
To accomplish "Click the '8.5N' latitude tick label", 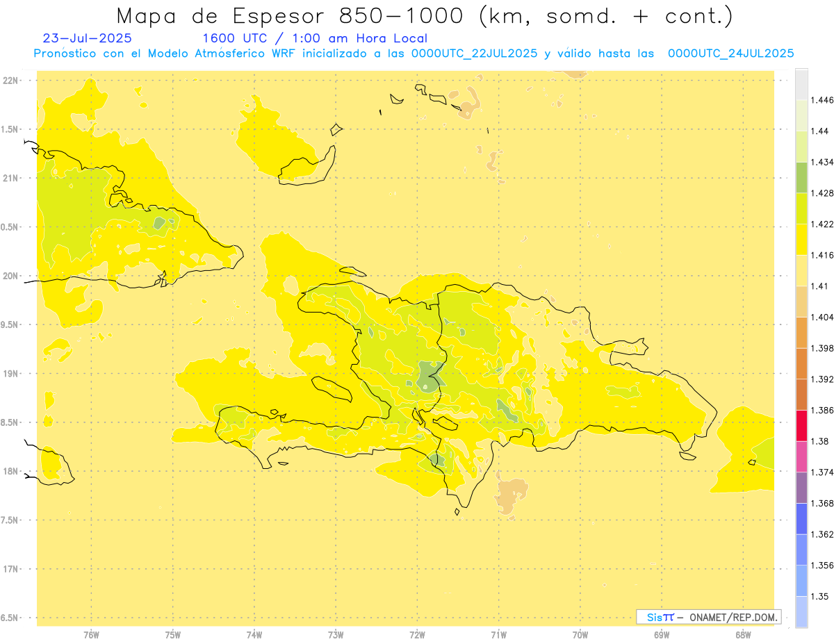I will [x=10, y=422].
